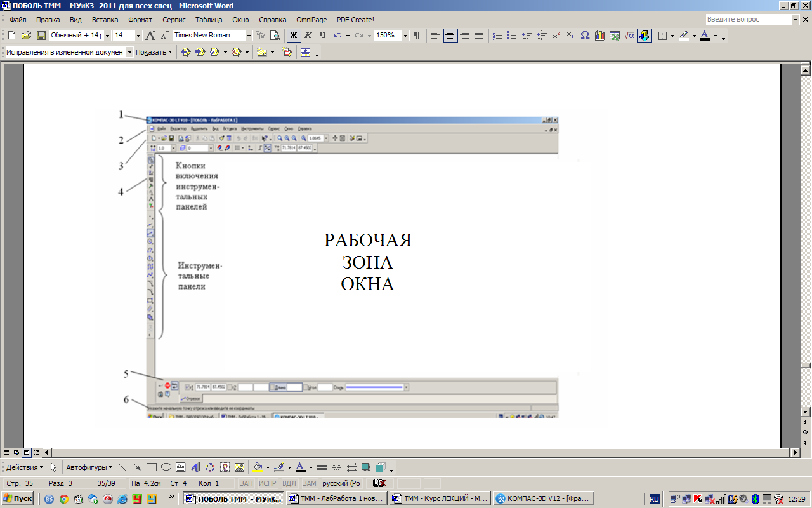Expand the 'Показать' dropdown
This screenshot has width=812, height=508.
pyautogui.click(x=154, y=52)
